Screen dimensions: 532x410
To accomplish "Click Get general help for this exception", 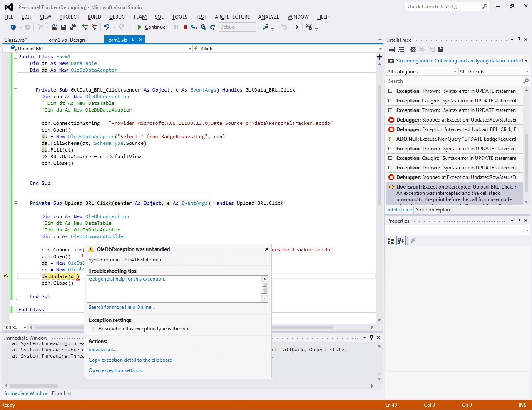I will (127, 279).
